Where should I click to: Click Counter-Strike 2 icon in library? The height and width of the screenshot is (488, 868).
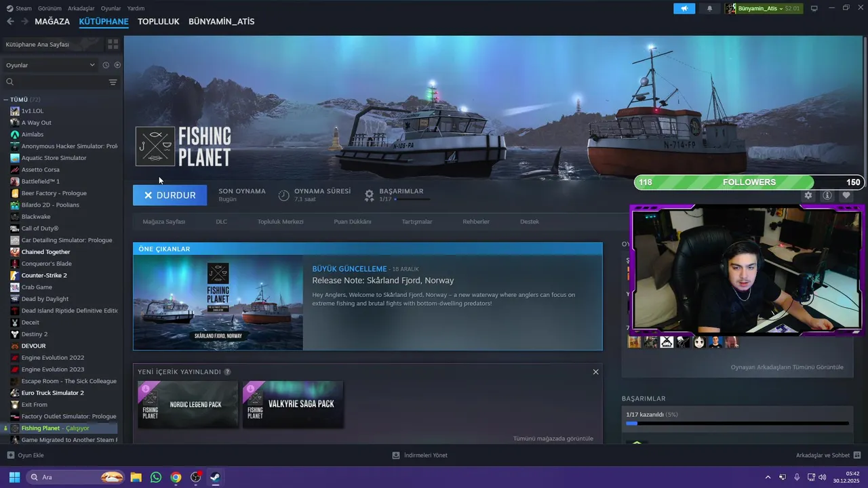[x=15, y=275]
